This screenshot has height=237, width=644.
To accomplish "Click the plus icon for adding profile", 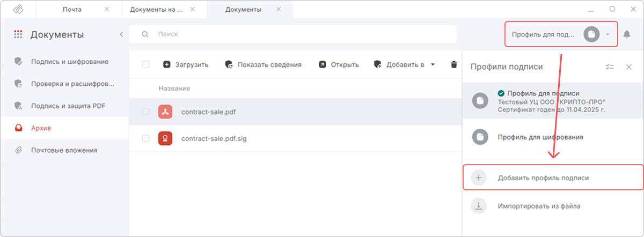I will (x=479, y=177).
